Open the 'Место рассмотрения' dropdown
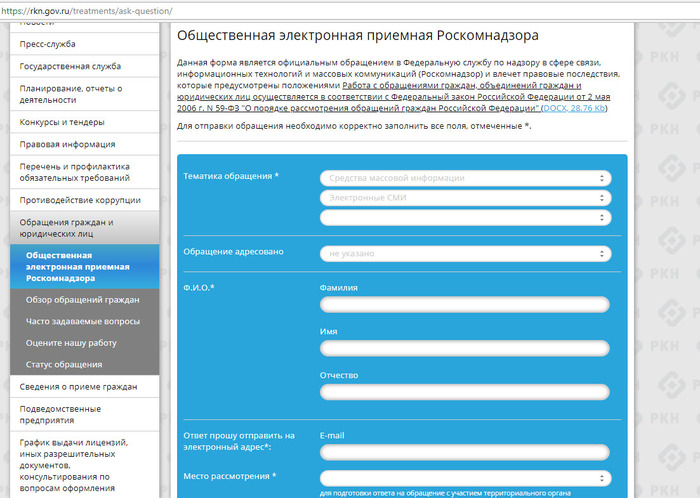Screen dimensions: 700x498 tap(465, 478)
